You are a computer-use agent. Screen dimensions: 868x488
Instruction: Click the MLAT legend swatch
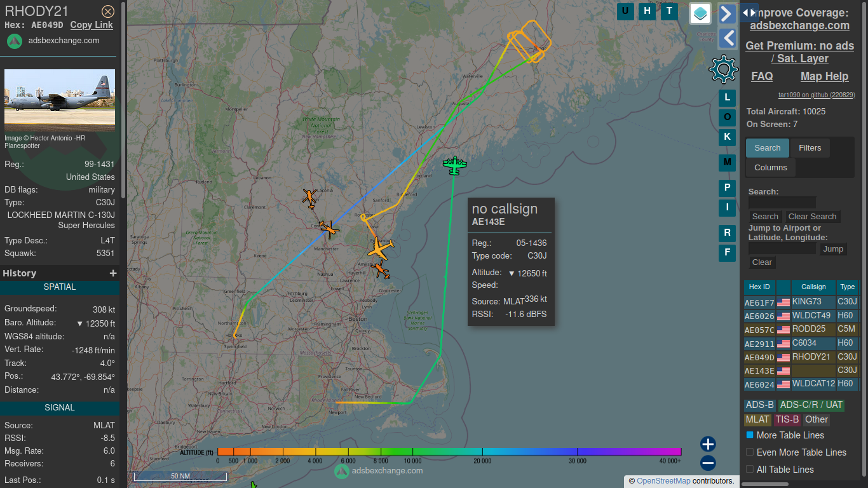pyautogui.click(x=757, y=419)
